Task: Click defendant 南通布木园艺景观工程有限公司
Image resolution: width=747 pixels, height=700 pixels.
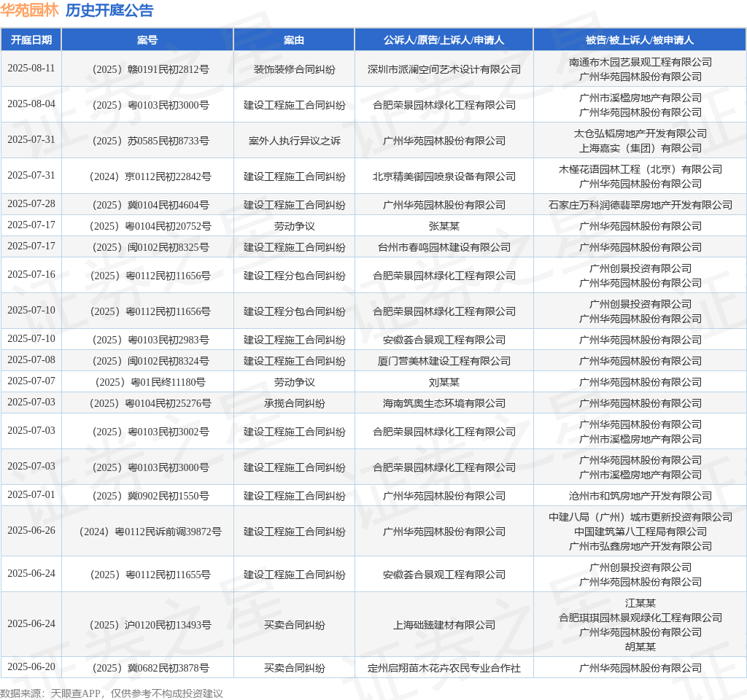Action: [x=640, y=62]
